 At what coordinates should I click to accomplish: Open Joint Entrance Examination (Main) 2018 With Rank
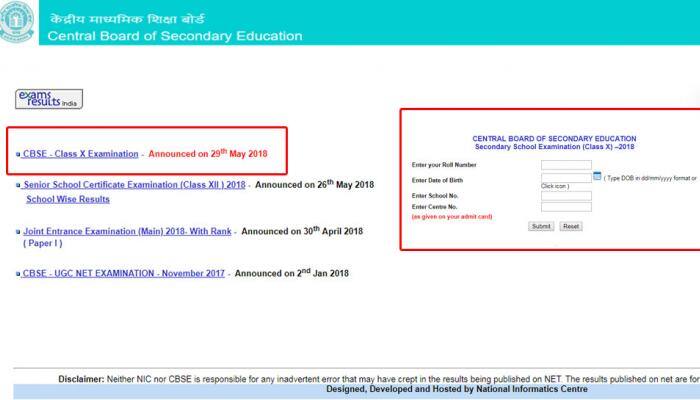tap(127, 231)
